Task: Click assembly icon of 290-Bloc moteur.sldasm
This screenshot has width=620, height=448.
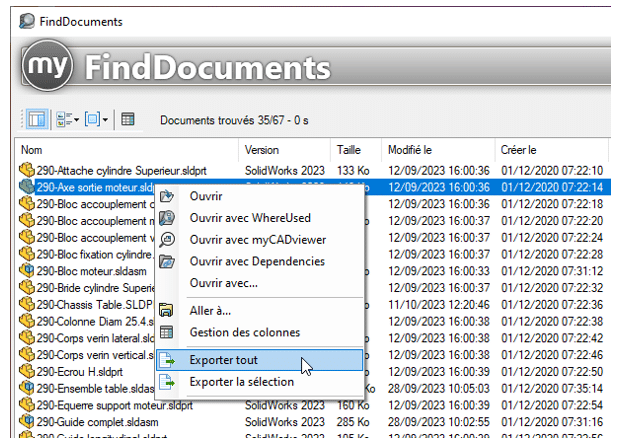Action: (x=27, y=270)
